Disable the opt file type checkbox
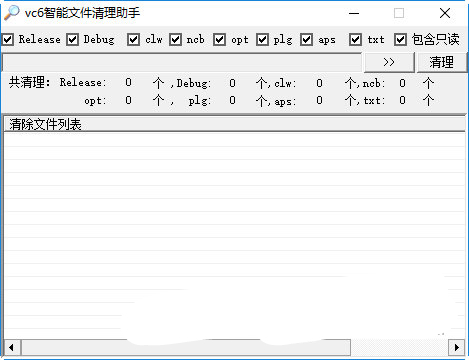Screen dimensions: 469x360 tap(219, 40)
